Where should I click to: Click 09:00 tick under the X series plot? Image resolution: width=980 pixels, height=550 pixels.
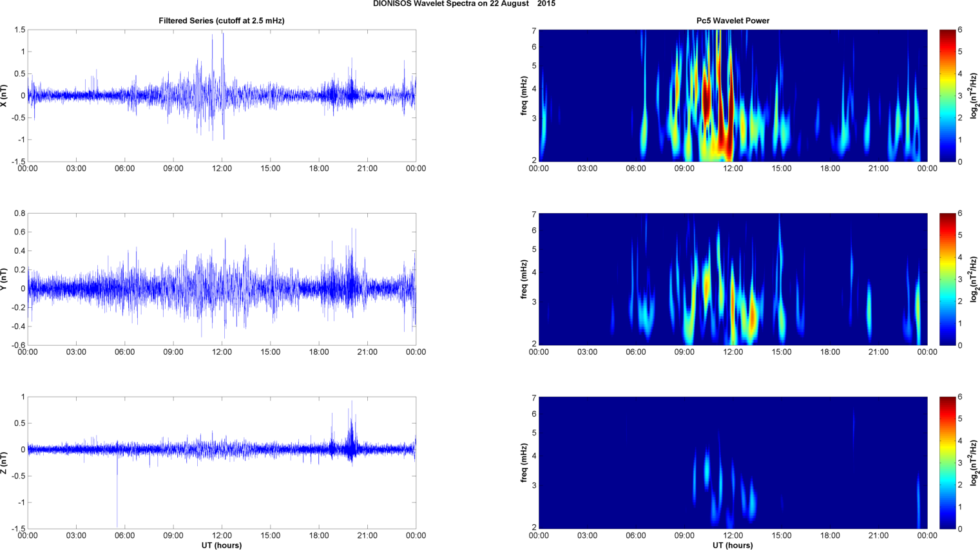pyautogui.click(x=173, y=169)
